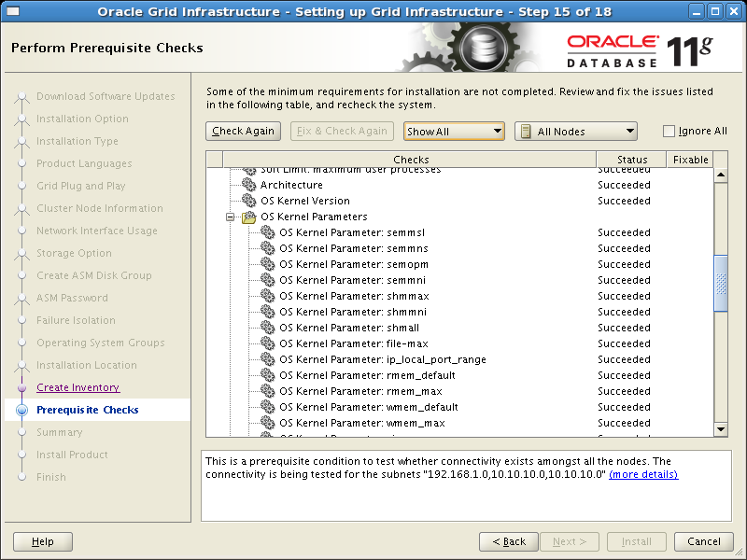Viewport: 747px width, 560px height.
Task: Select the Install Product step in sidebar
Action: tap(73, 455)
